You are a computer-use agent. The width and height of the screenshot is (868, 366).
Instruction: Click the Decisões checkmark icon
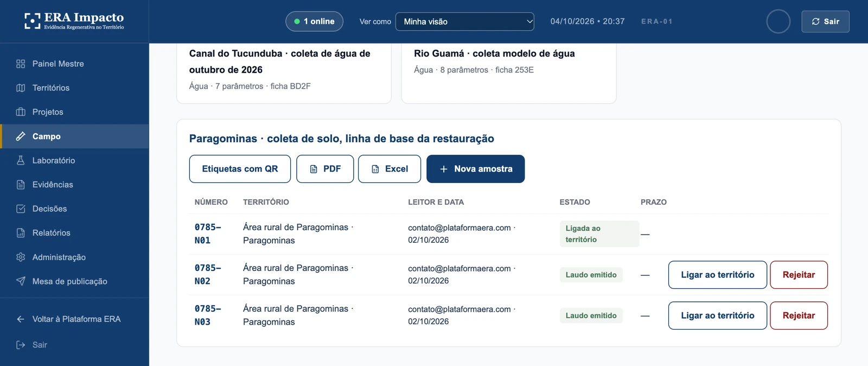21,209
